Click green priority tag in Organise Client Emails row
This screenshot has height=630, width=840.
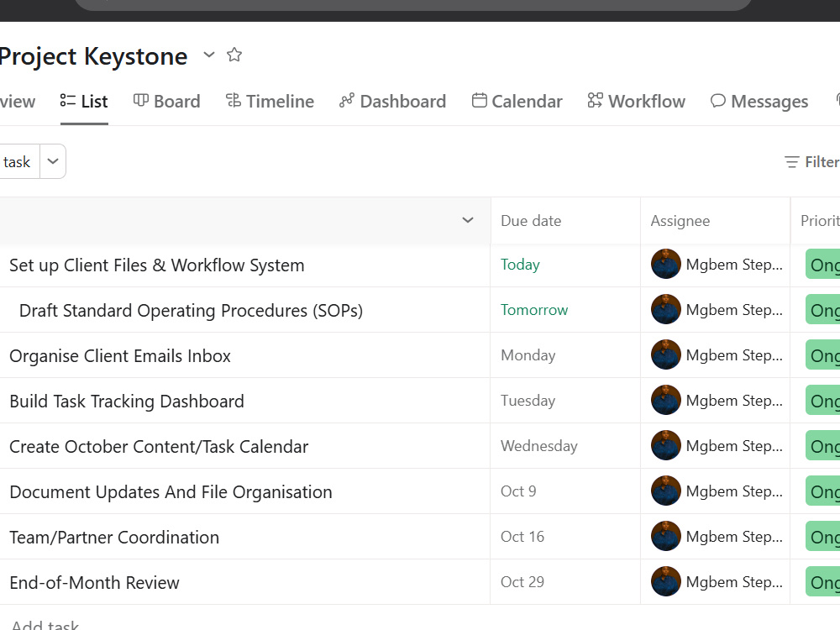[x=823, y=354]
